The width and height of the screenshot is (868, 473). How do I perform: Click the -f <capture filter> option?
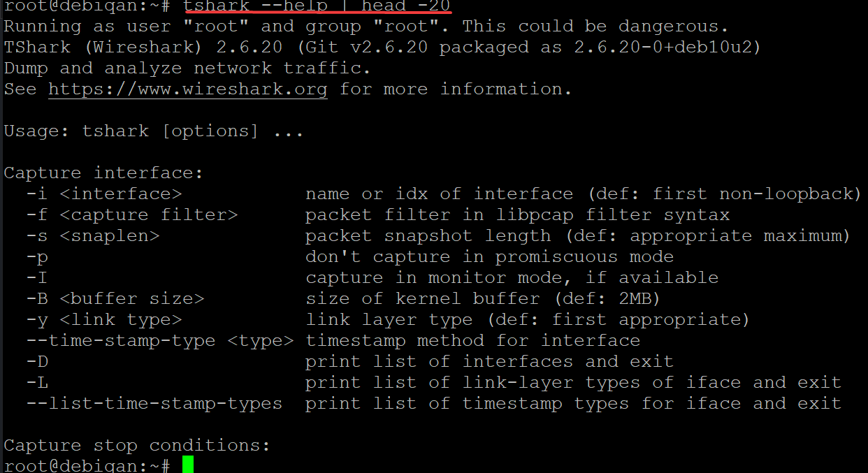pos(132,214)
